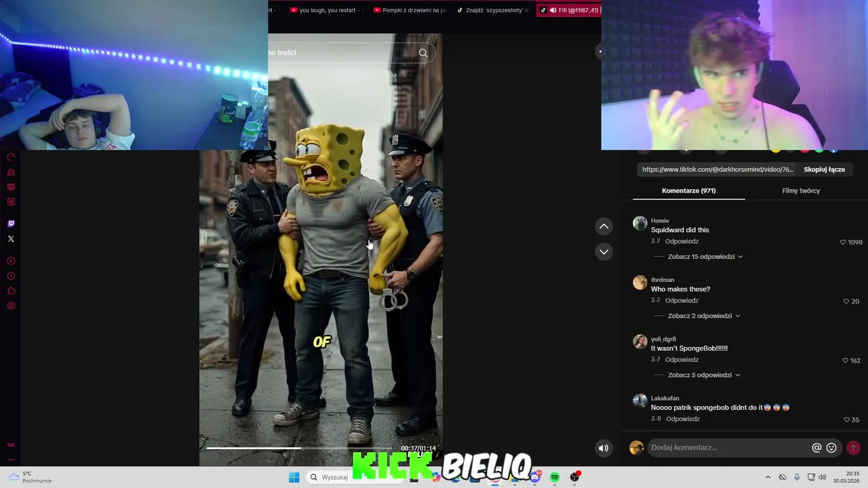Switch to Filmy twórcy tab
The height and width of the screenshot is (488, 868).
click(801, 190)
